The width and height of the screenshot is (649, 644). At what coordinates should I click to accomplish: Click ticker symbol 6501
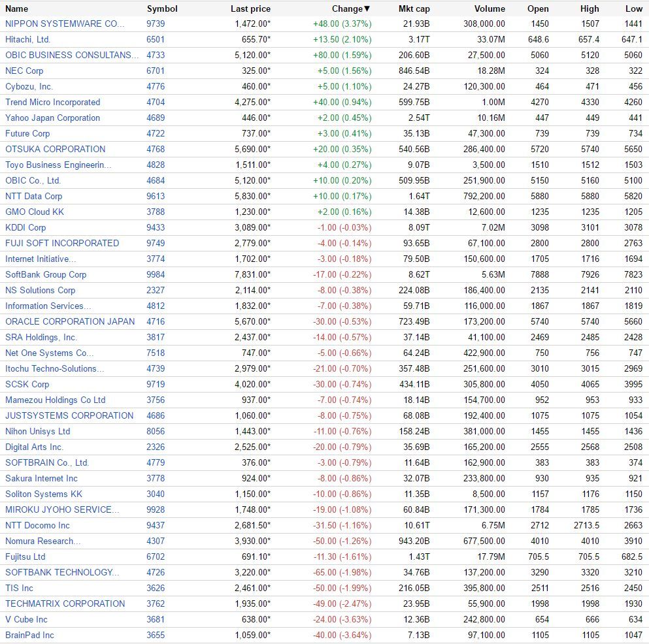(x=156, y=39)
